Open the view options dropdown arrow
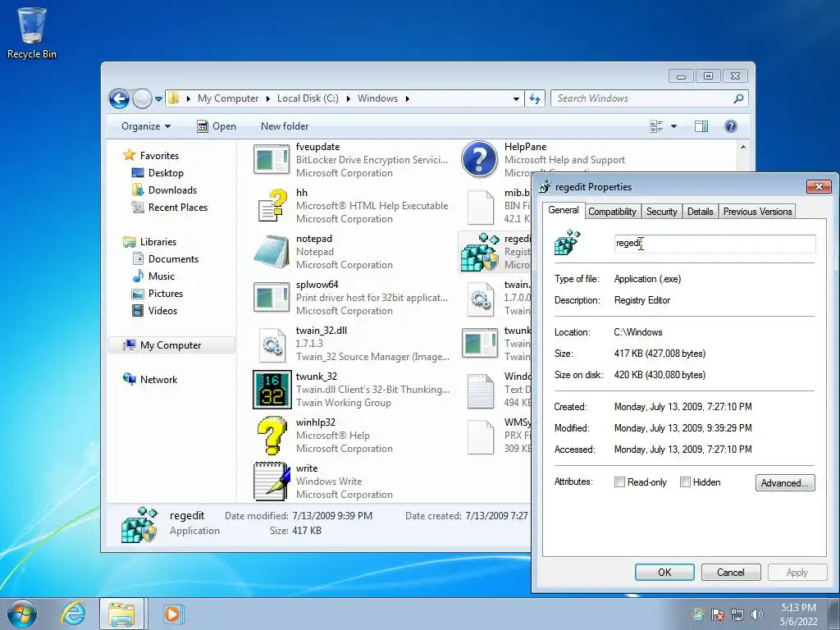Viewport: 840px width, 630px height. pyautogui.click(x=673, y=126)
